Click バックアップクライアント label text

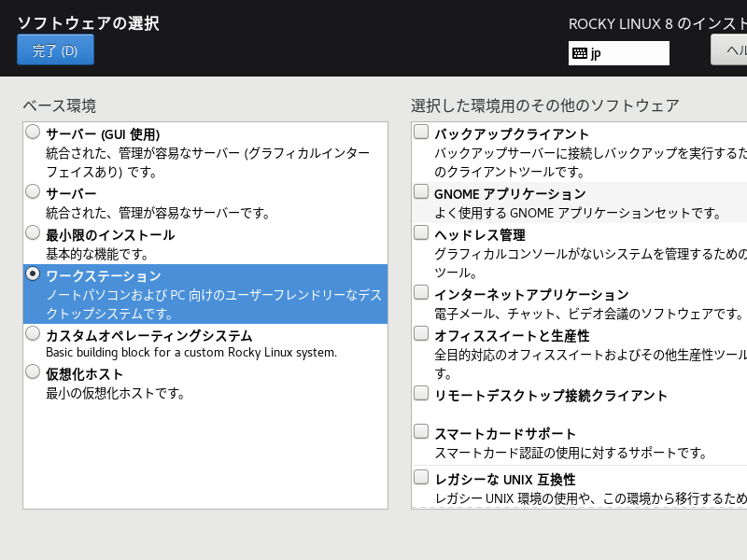click(512, 134)
